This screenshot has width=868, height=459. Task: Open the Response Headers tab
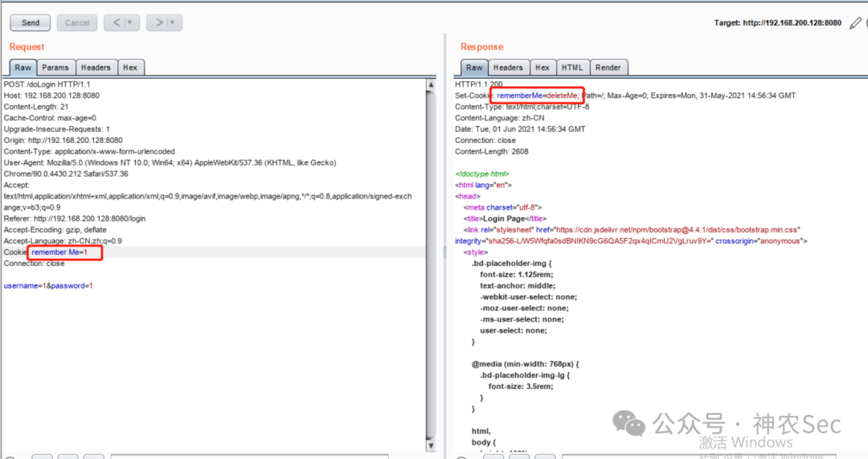click(x=508, y=68)
